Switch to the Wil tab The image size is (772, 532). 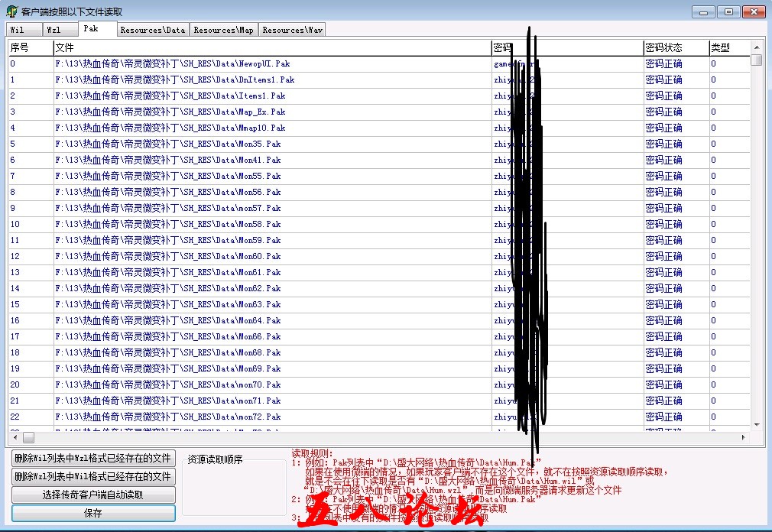tap(18, 30)
